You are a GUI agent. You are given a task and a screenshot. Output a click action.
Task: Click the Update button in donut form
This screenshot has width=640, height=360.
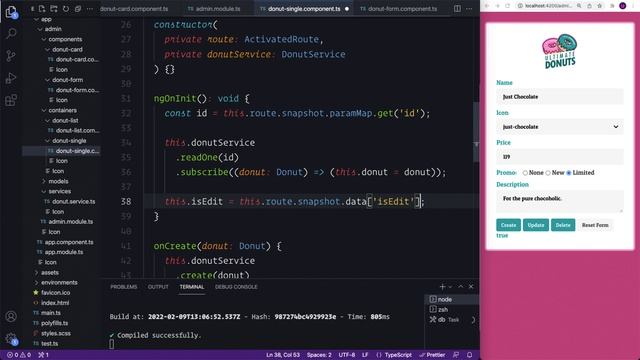coord(536,225)
